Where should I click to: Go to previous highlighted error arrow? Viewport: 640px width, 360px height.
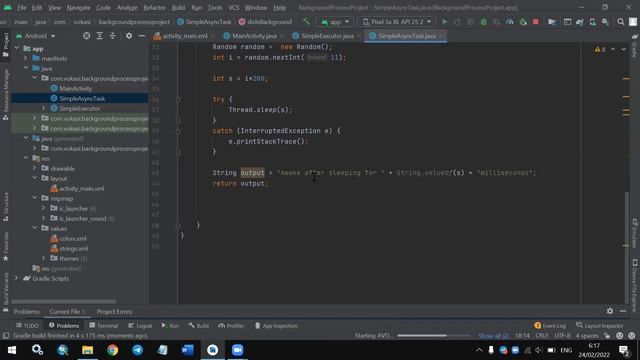point(613,49)
